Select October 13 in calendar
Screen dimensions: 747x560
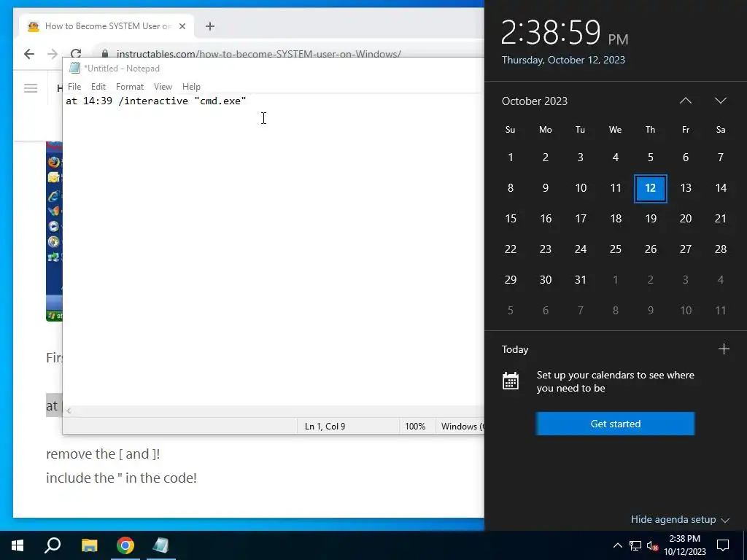[686, 188]
